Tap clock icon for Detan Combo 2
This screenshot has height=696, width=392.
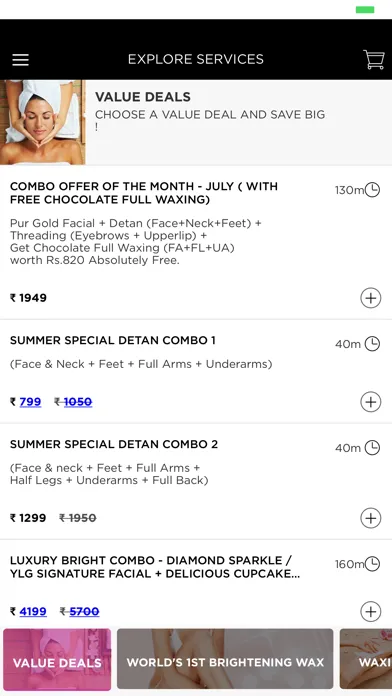point(372,447)
